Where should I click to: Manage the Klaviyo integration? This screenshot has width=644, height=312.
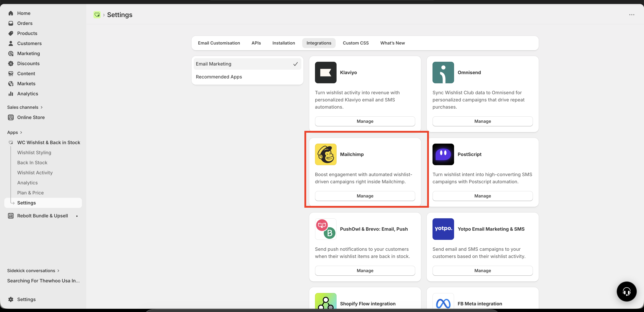click(365, 121)
